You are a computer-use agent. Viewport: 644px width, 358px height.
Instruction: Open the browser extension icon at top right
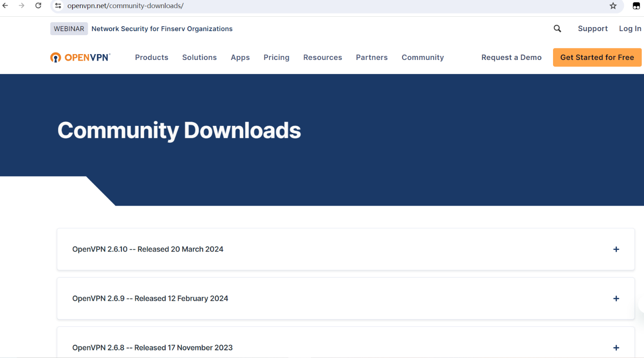[x=636, y=6]
